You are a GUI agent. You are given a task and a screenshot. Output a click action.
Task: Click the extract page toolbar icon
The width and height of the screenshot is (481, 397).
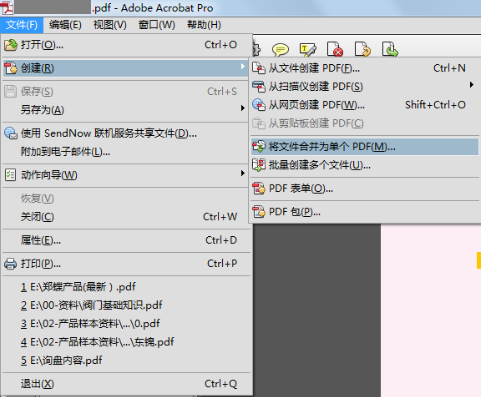coord(390,49)
